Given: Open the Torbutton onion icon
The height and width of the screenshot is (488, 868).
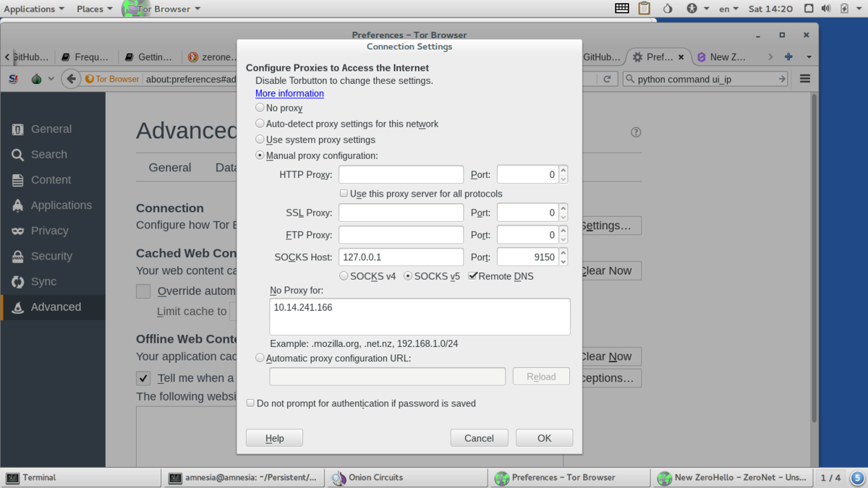Looking at the screenshot, I should (x=36, y=79).
